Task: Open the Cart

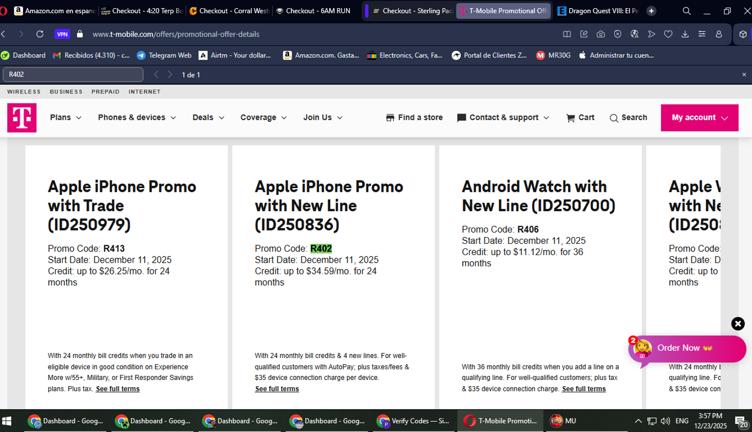Action: pos(580,117)
